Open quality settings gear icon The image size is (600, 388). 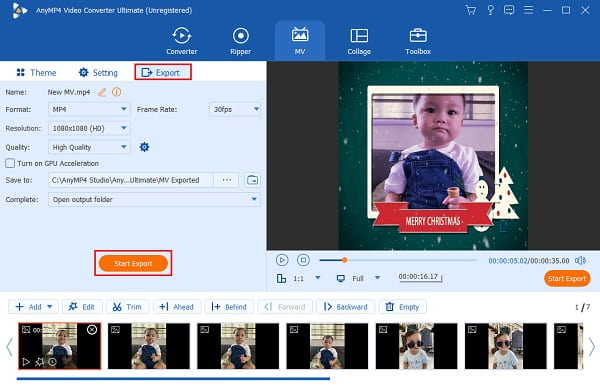coord(144,147)
